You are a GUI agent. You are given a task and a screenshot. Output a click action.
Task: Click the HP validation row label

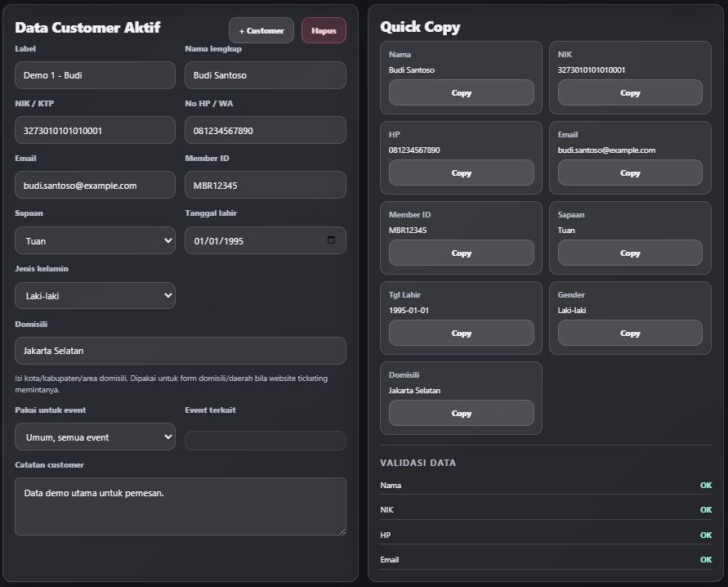point(386,535)
